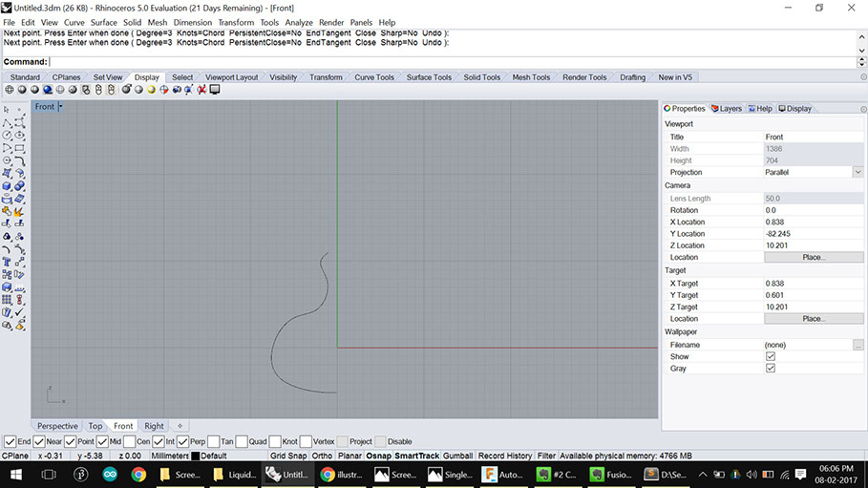This screenshot has height=488, width=868.
Task: Click the blue sphere display mode icon
Action: [x=48, y=90]
